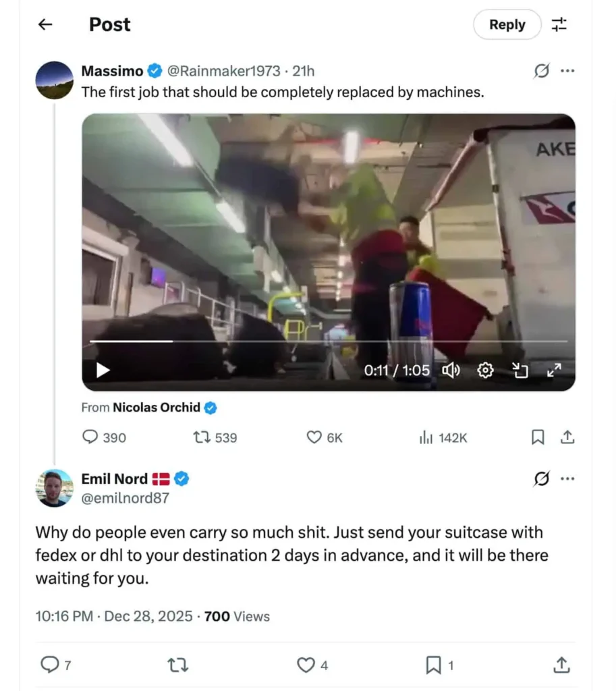Viewport: 616px width, 691px height.
Task: Mute the video sound
Action: click(451, 370)
